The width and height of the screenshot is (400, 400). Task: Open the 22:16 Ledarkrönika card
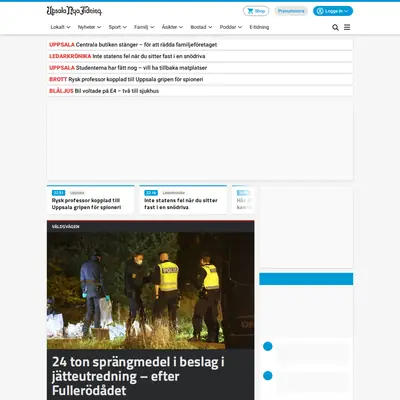[x=183, y=200]
